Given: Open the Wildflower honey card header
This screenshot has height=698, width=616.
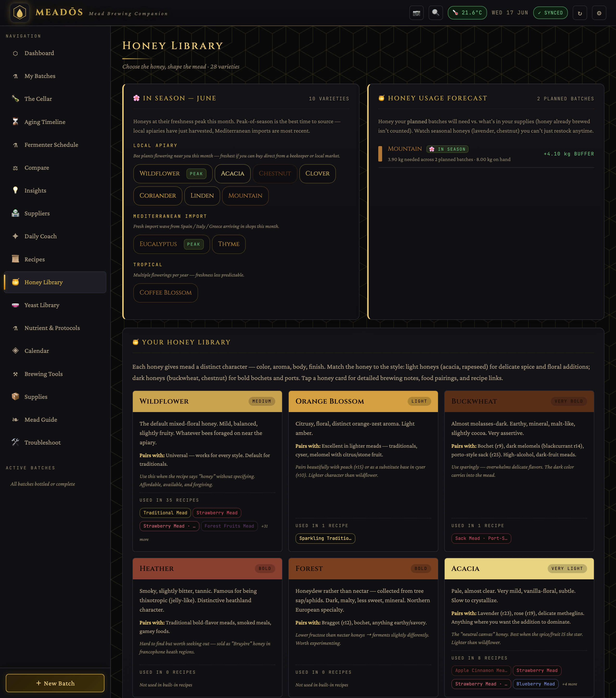Looking at the screenshot, I should click(207, 401).
